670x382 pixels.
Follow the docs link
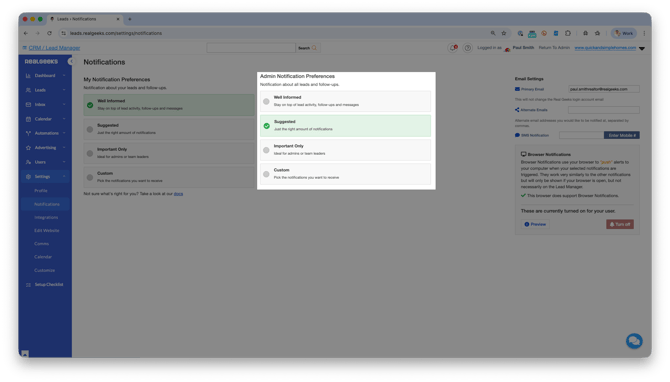point(178,194)
